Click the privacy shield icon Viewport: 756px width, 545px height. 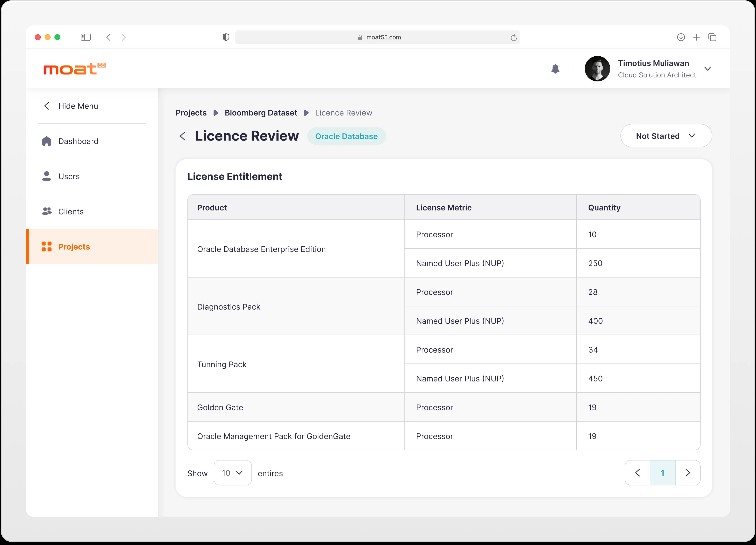(226, 37)
